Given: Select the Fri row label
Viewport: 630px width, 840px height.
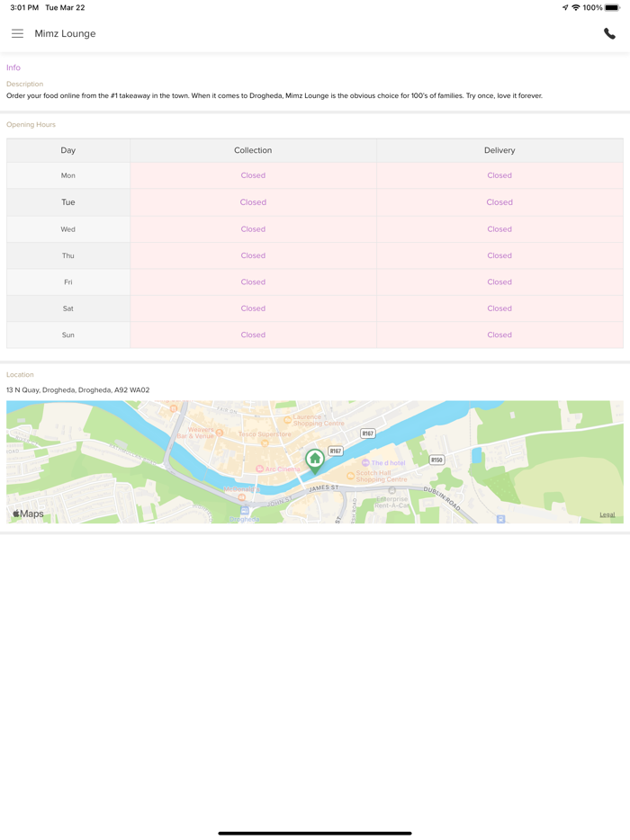Looking at the screenshot, I should click(68, 282).
